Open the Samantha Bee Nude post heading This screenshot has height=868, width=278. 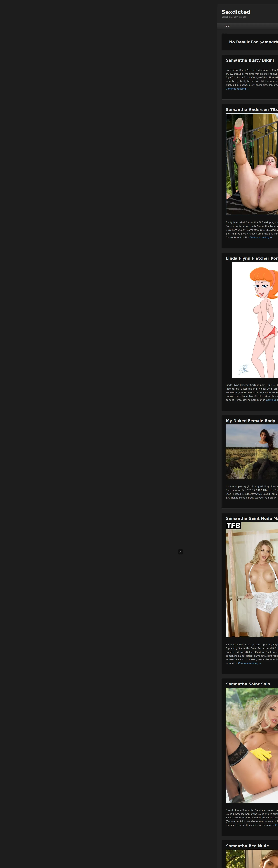[247, 846]
